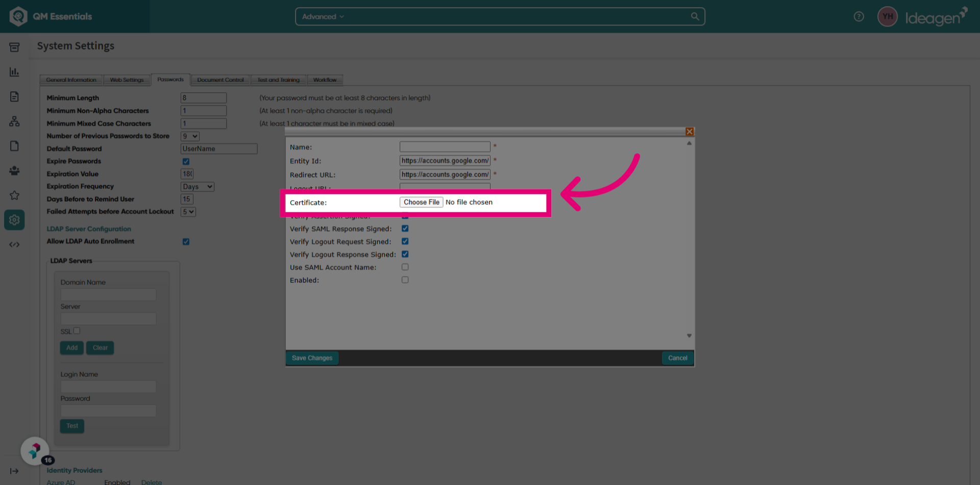Open the floating guide widget with badge 16

(35, 451)
